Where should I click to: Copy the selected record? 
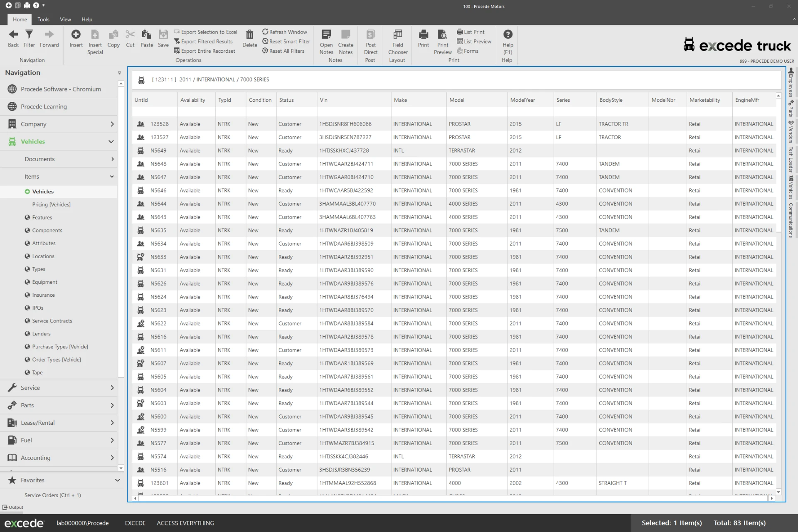tap(113, 38)
